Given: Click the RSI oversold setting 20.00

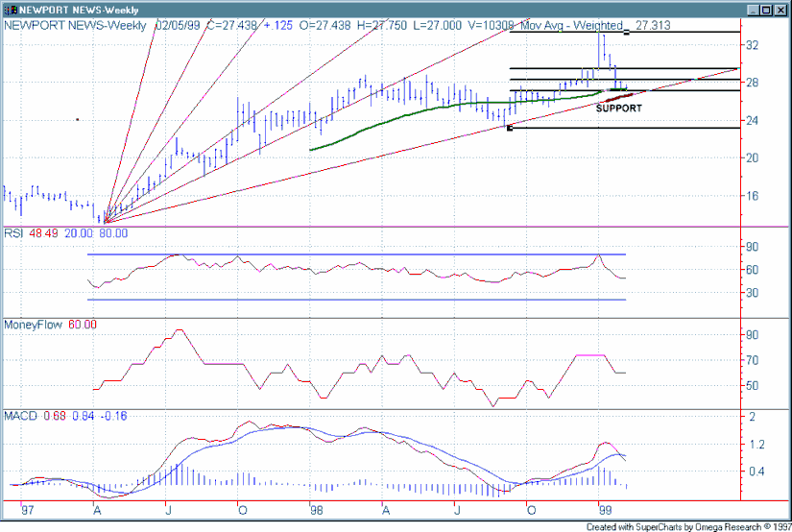Looking at the screenshot, I should coord(79,233).
